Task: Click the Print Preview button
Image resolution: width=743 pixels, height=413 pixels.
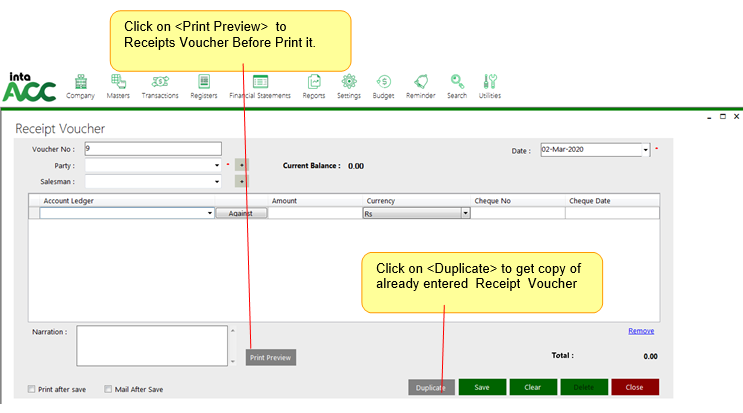Action: [271, 357]
